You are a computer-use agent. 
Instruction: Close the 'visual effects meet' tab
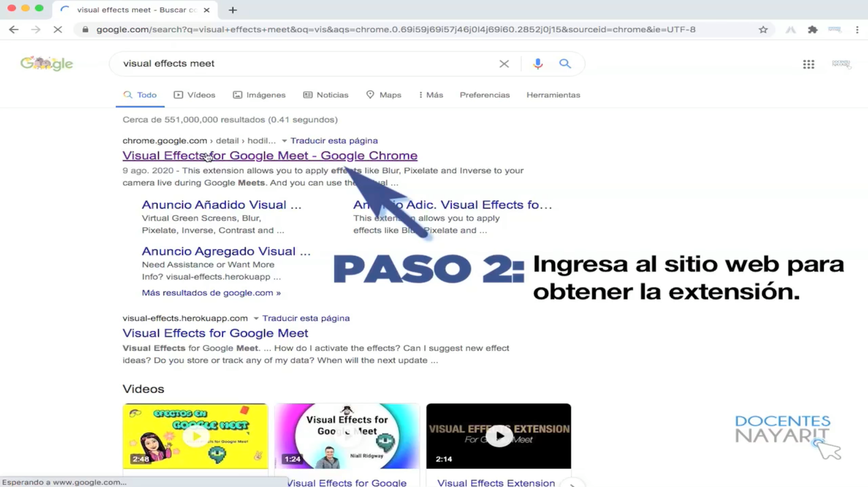[x=207, y=10]
